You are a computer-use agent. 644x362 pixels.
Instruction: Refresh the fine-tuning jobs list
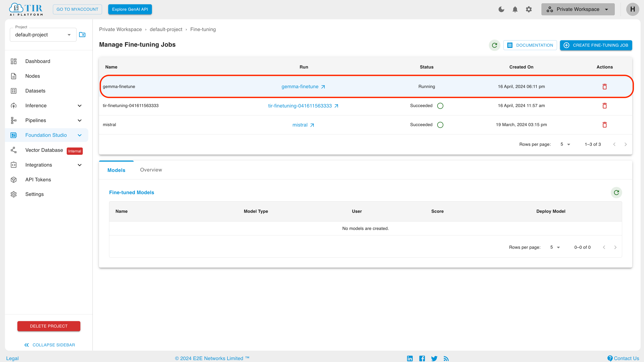click(494, 45)
